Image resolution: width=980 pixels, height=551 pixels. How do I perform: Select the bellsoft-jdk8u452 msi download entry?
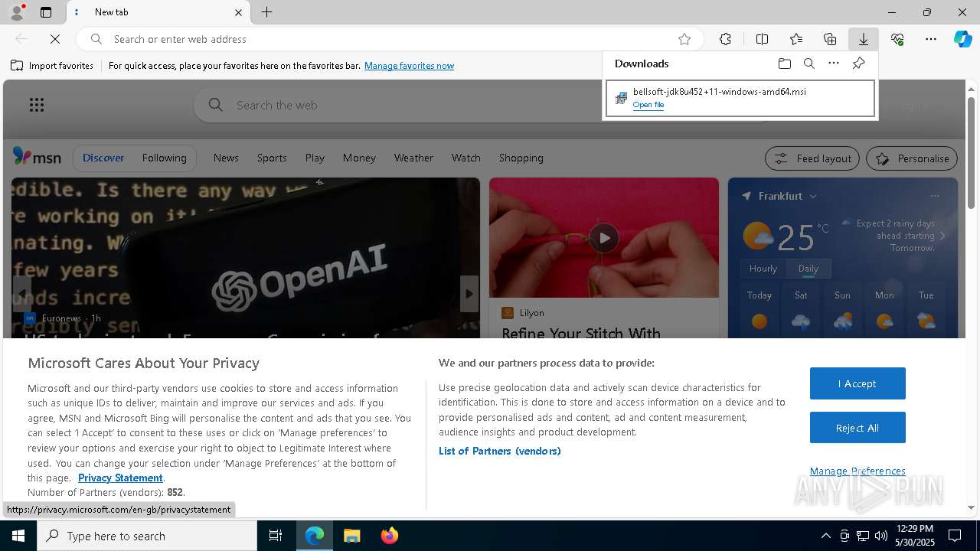(740, 98)
